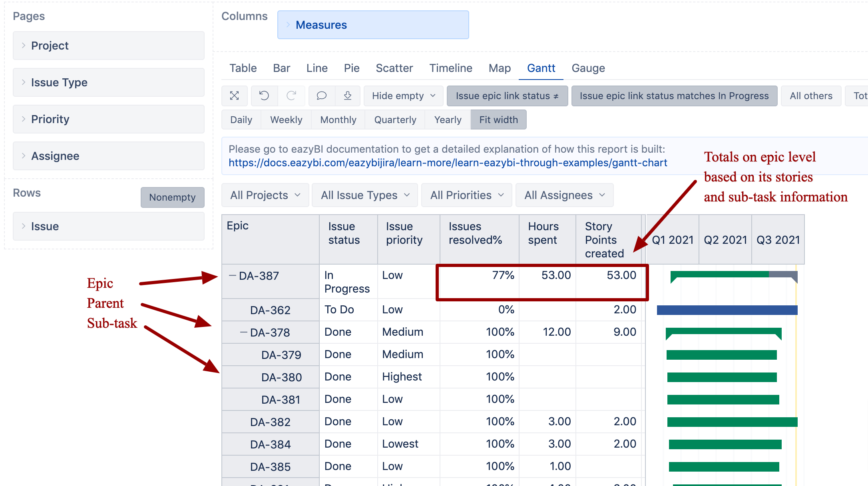Image resolution: width=868 pixels, height=486 pixels.
Task: Open the Hide empty dropdown
Action: tap(403, 96)
